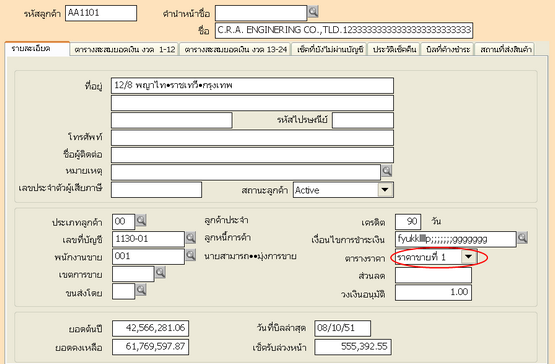Click ลูกหนี้การค้า description text
The height and width of the screenshot is (364, 555).
[228, 237]
